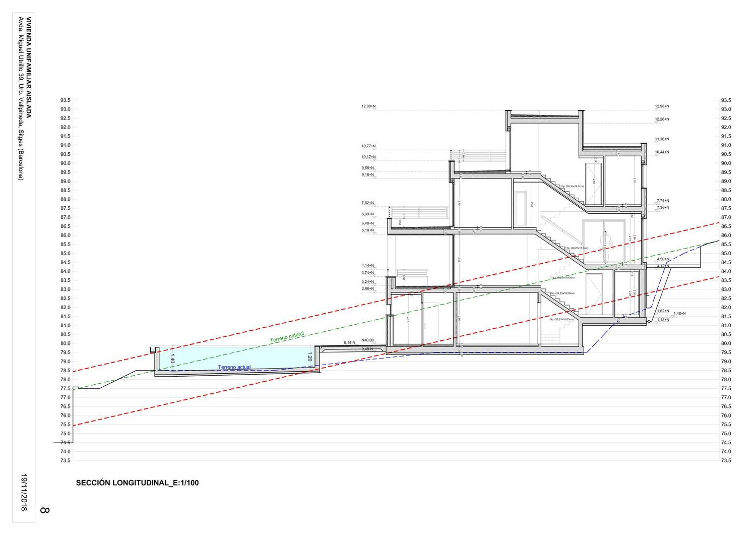This screenshot has width=756, height=535.
Task: Click the blue 'Terreno actual' label
Action: tap(234, 367)
